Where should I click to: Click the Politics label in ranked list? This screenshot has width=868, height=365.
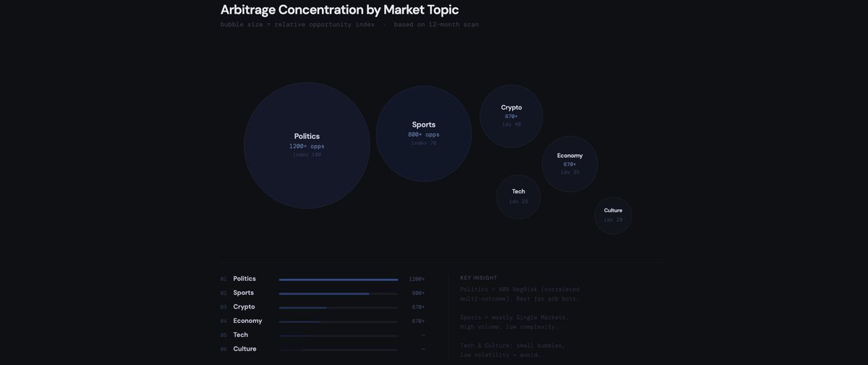(244, 279)
